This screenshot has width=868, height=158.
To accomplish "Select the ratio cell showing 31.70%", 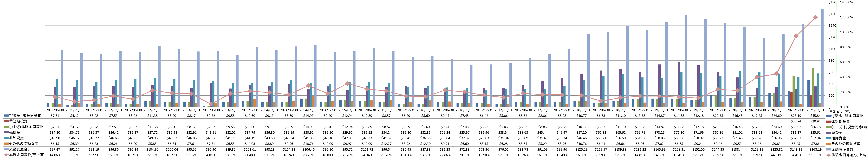I will (348, 155).
